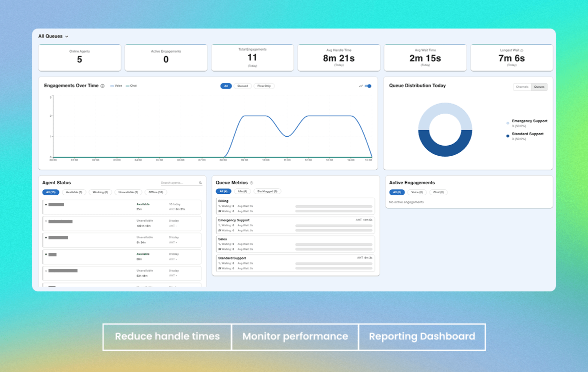Open the All Queues dropdown
588x372 pixels.
point(53,36)
